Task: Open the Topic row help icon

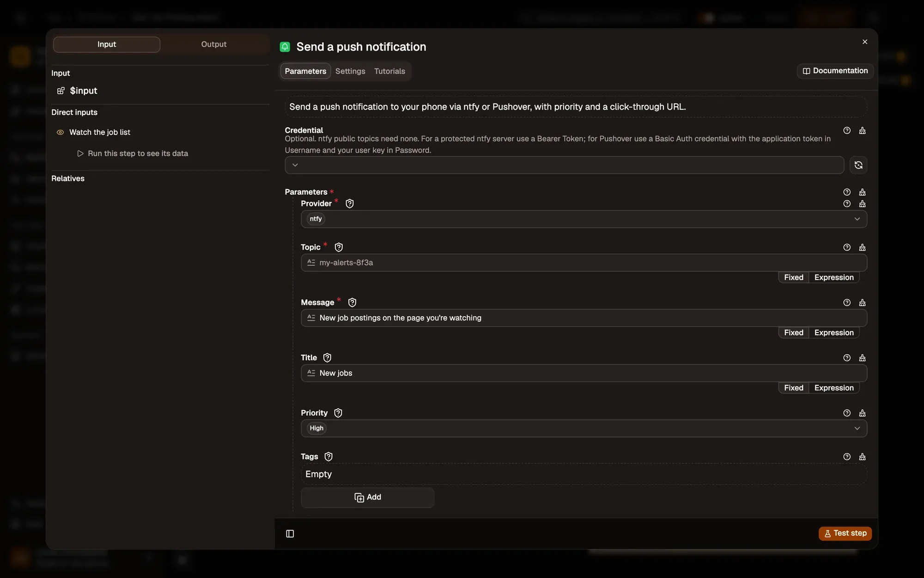Action: pos(846,247)
